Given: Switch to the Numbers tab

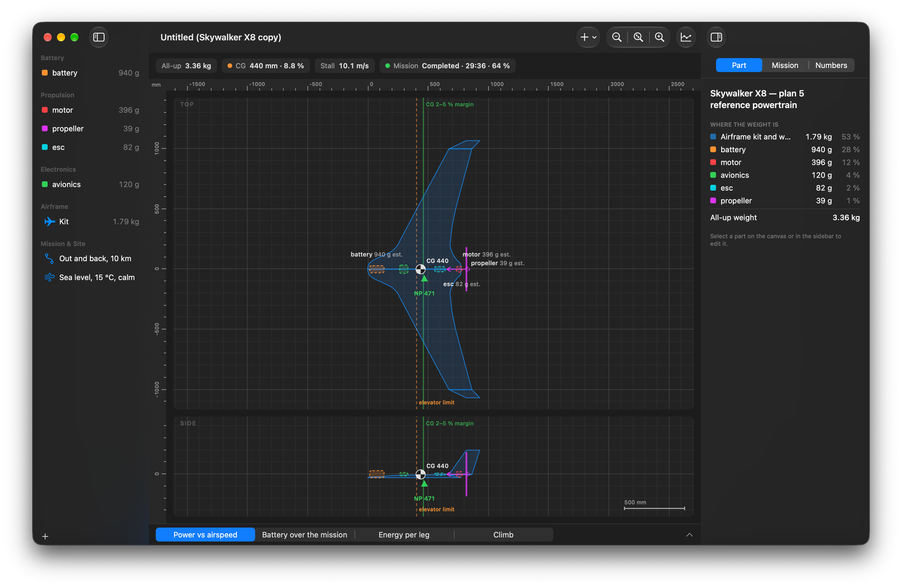Looking at the screenshot, I should (831, 65).
